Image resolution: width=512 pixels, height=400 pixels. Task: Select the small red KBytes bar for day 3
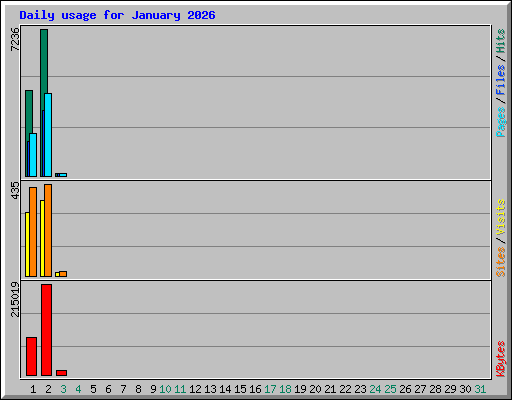61,373
